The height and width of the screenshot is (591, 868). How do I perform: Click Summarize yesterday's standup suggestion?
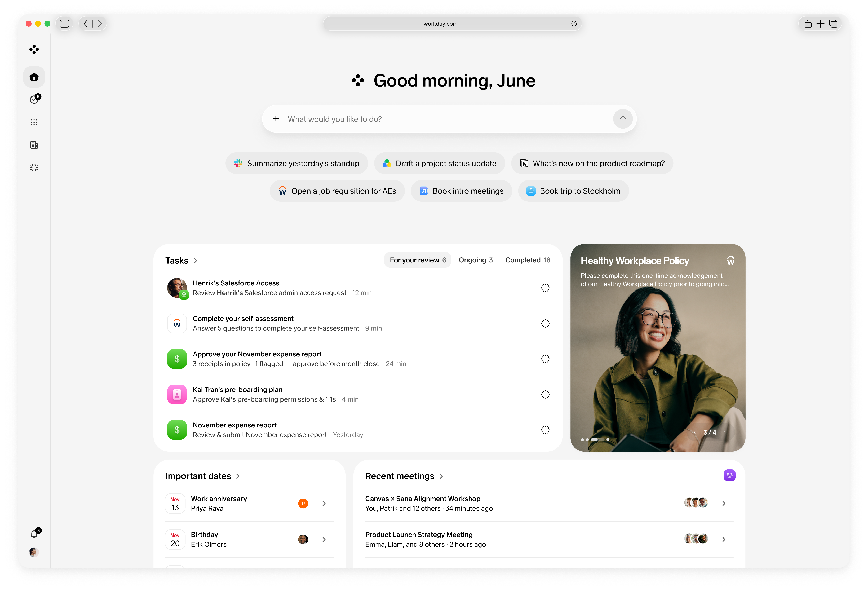coord(296,163)
